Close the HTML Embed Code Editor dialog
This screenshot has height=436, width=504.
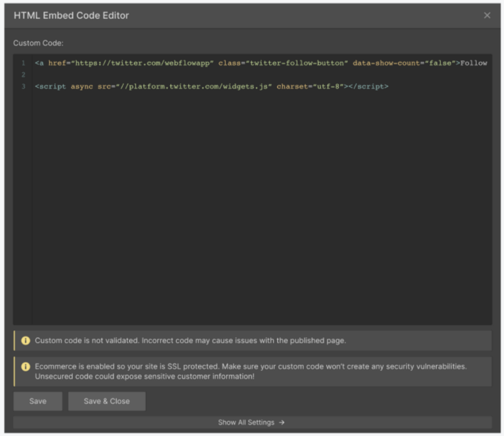coord(486,16)
